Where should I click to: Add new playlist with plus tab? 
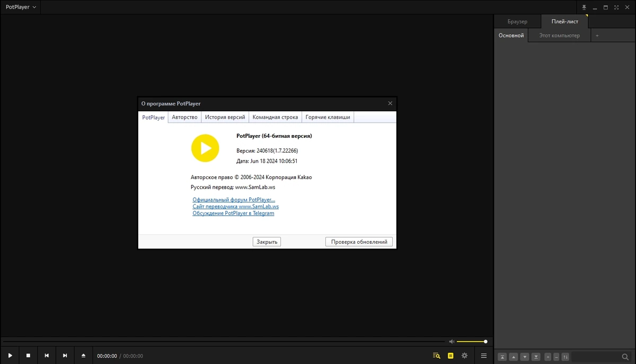[x=597, y=35]
